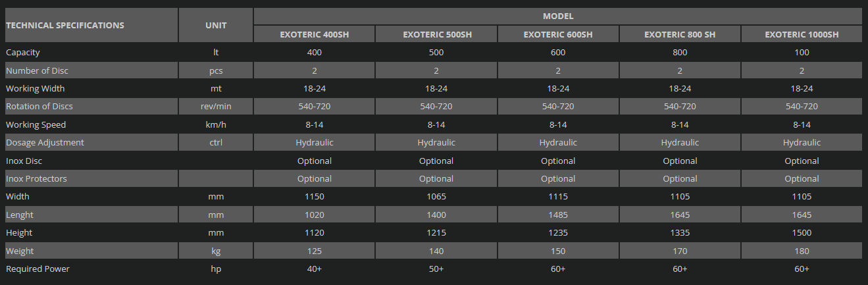This screenshot has height=285, width=868.
Task: Select the 1500 height value cell
Action: pos(802,233)
